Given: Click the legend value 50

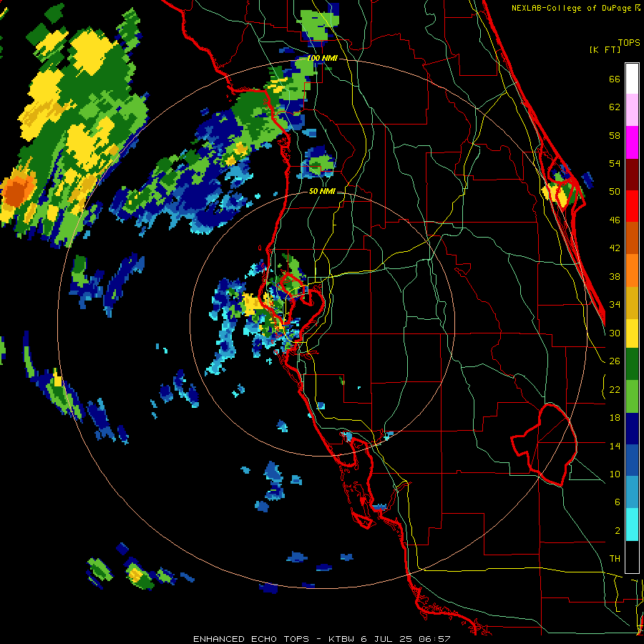Looking at the screenshot, I should tap(615, 192).
